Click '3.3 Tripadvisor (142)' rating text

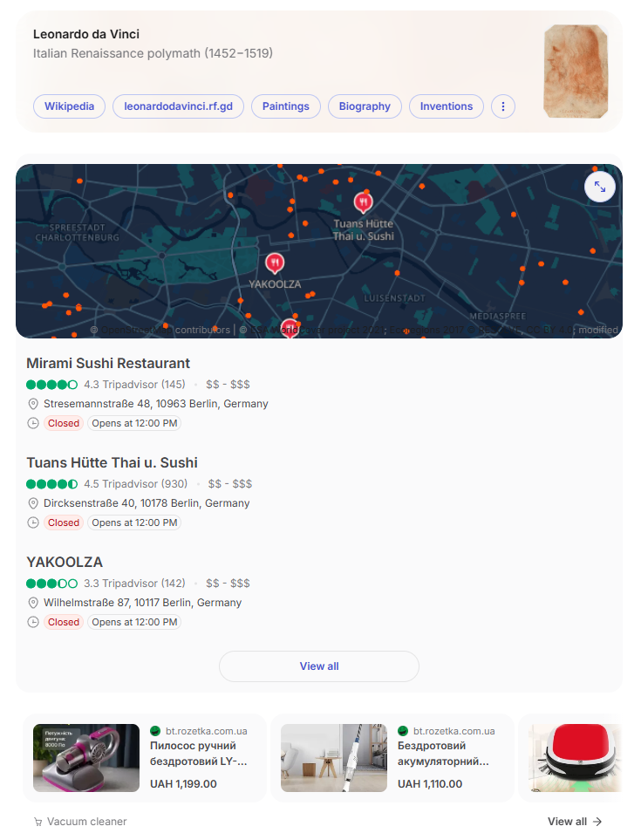[134, 584]
